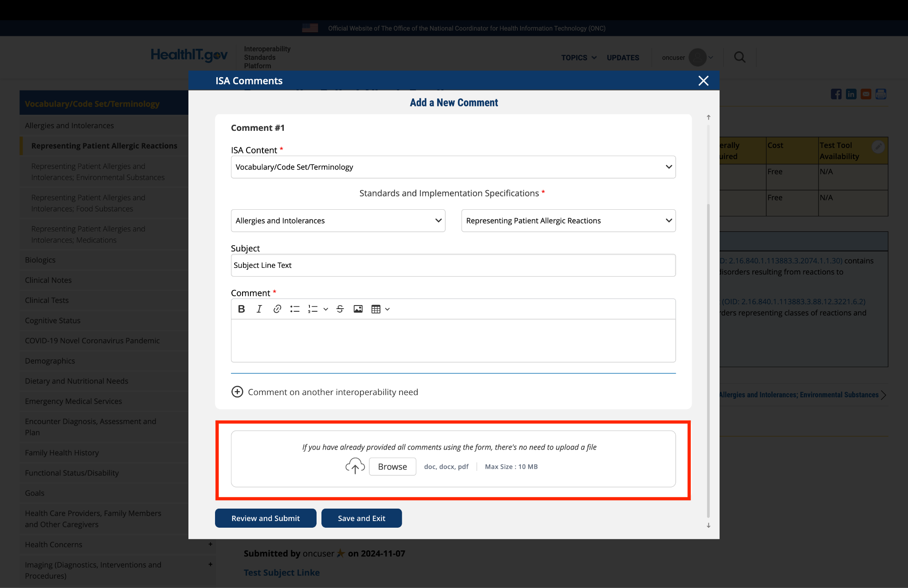Toggle bold formatting in comment editor
Image resolution: width=908 pixels, height=588 pixels.
(241, 309)
